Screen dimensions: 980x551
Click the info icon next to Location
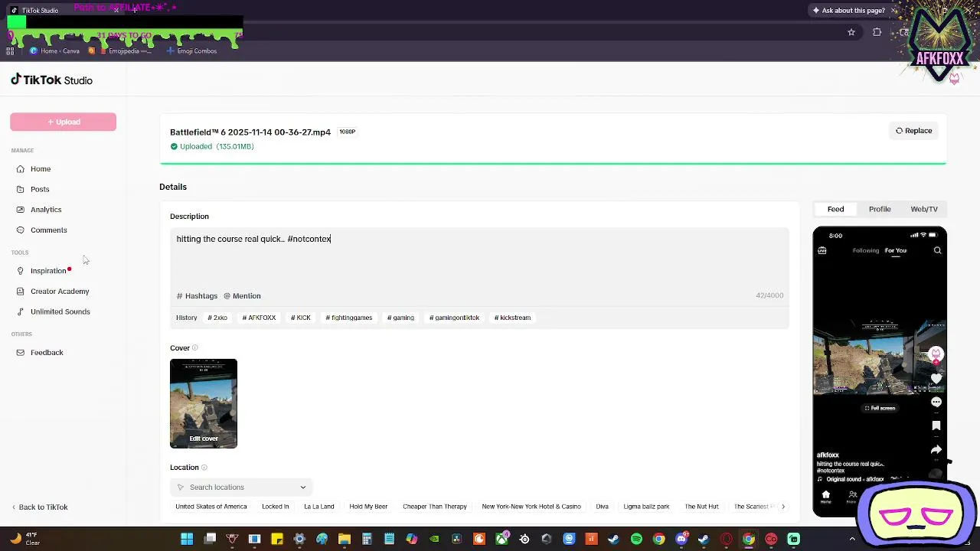pyautogui.click(x=204, y=467)
